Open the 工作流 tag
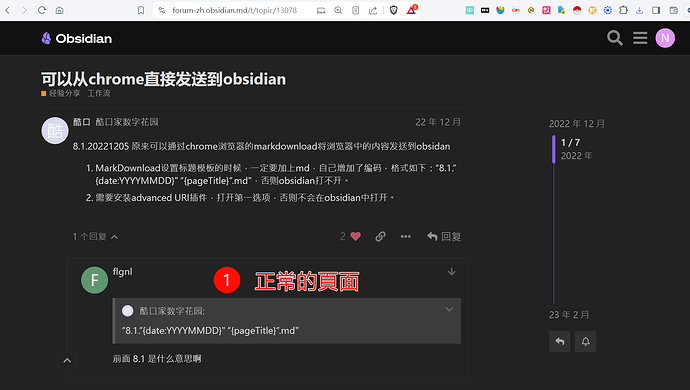This screenshot has width=690, height=390. click(x=99, y=93)
